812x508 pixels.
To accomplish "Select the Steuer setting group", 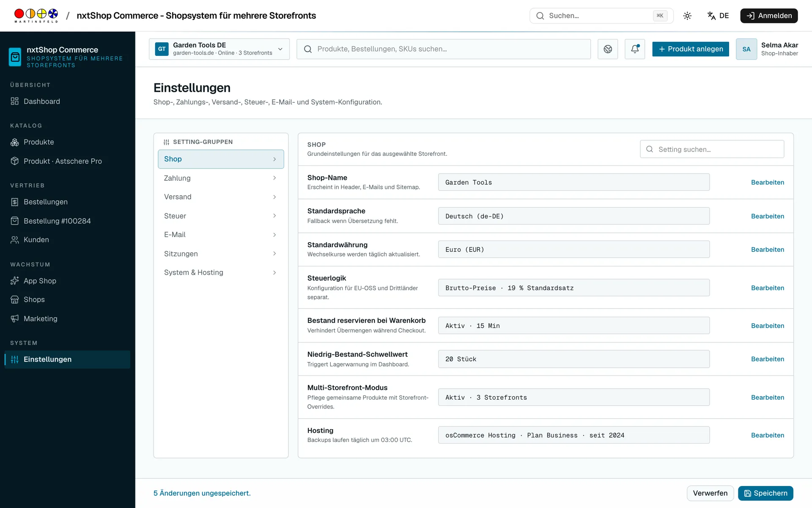I will (221, 216).
